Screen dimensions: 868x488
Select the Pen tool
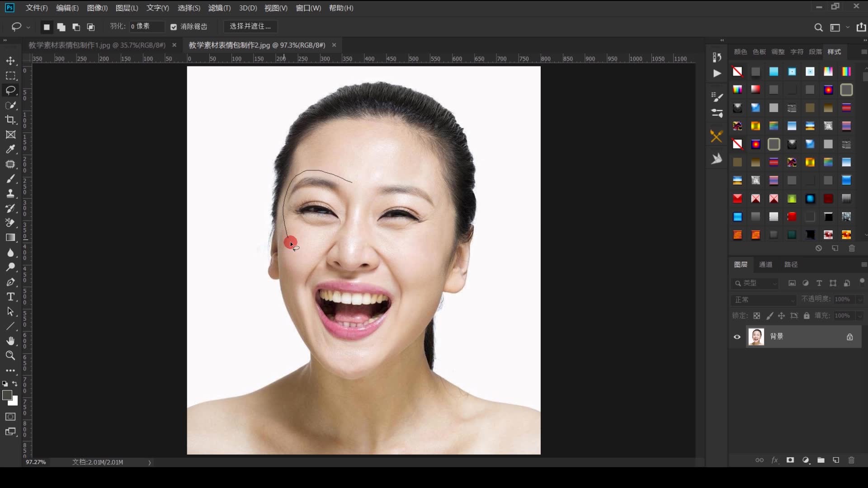pos(10,282)
